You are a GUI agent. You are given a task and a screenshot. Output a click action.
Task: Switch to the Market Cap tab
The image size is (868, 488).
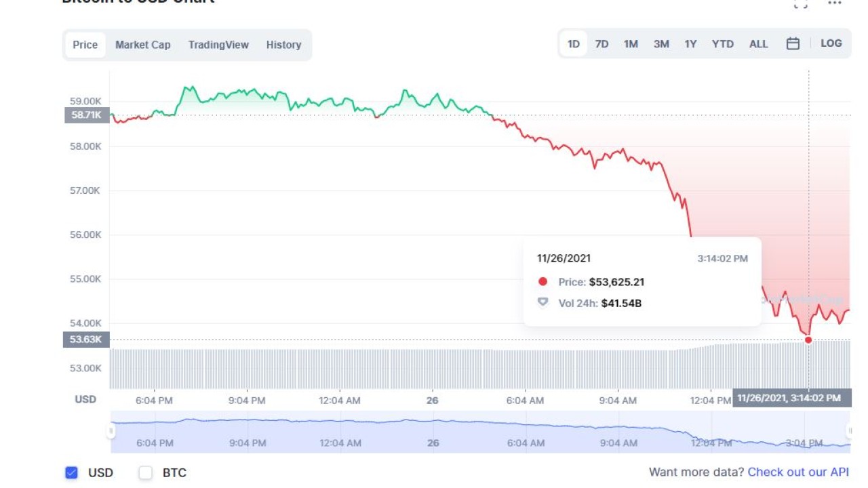(142, 45)
